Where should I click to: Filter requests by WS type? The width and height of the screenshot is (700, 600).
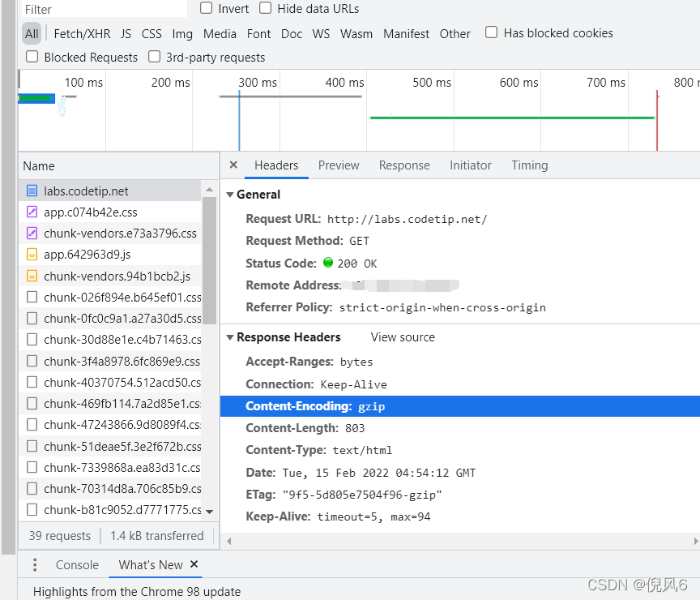pos(321,33)
